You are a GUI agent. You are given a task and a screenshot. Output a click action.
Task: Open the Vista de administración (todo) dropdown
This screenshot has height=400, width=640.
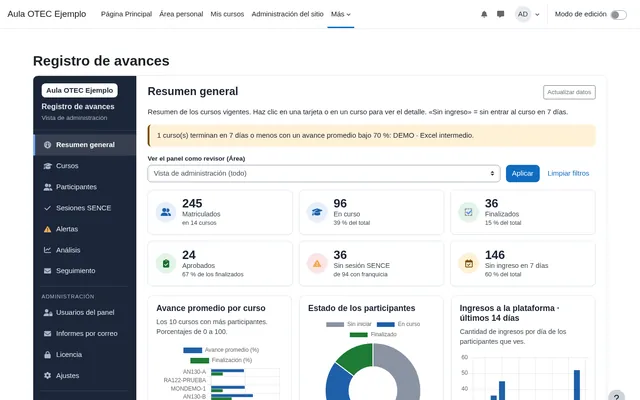click(x=324, y=173)
